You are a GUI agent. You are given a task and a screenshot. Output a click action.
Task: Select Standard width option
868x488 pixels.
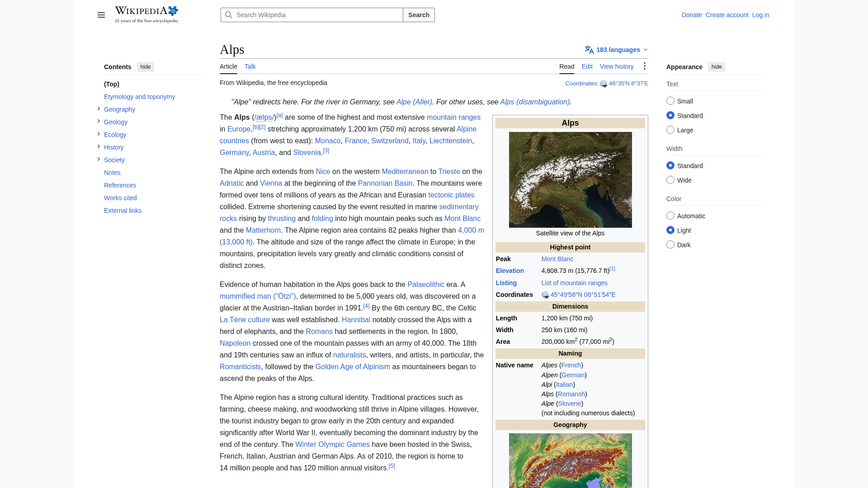click(670, 165)
